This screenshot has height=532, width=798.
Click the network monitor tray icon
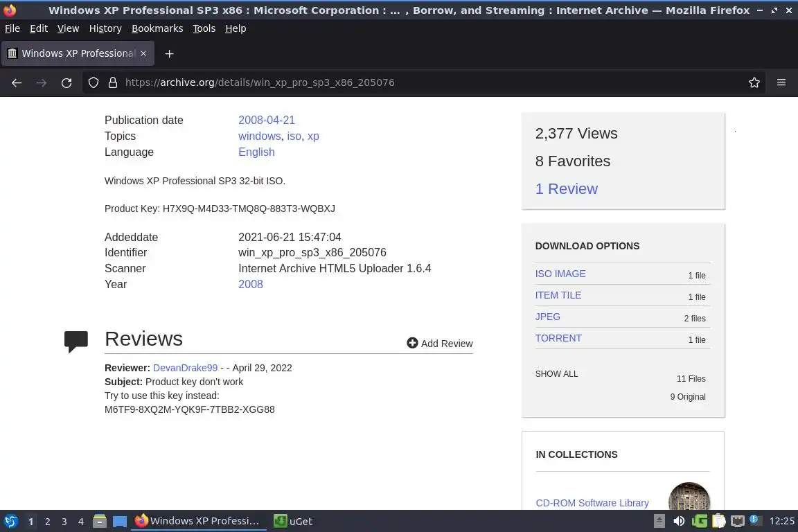pyautogui.click(x=738, y=521)
